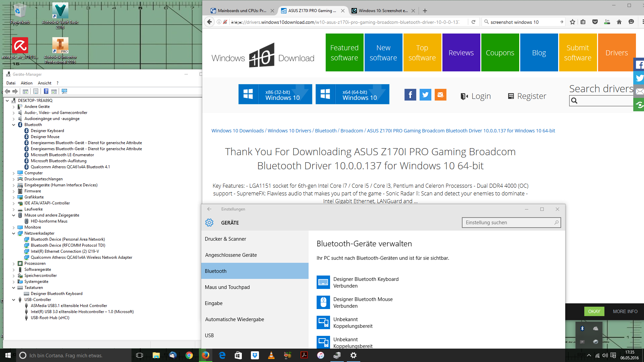This screenshot has width=644, height=362.
Task: Click Firefox reload page icon
Action: pos(473,22)
